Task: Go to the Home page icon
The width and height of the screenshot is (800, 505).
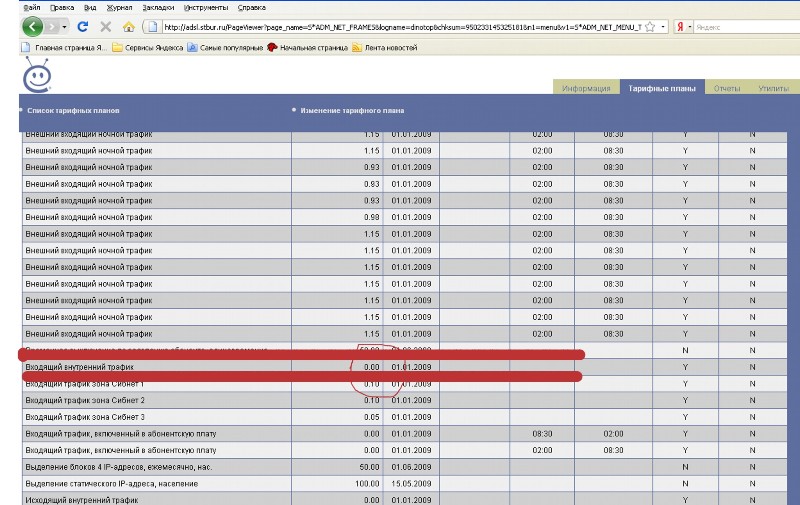Action: tap(128, 27)
